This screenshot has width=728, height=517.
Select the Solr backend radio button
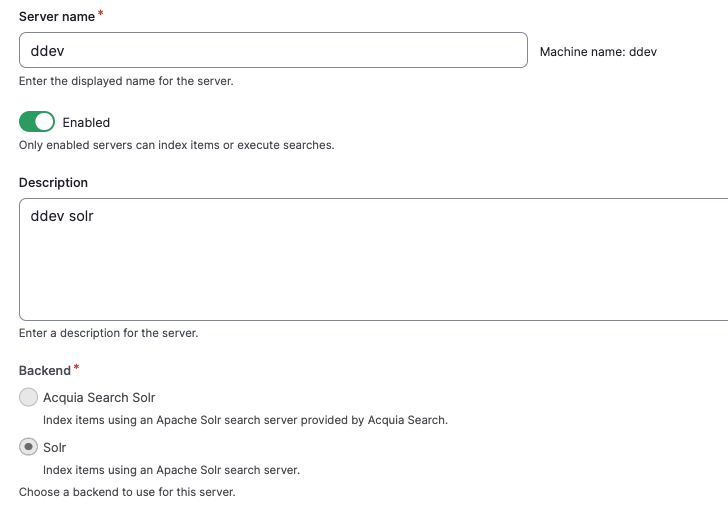tap(28, 447)
